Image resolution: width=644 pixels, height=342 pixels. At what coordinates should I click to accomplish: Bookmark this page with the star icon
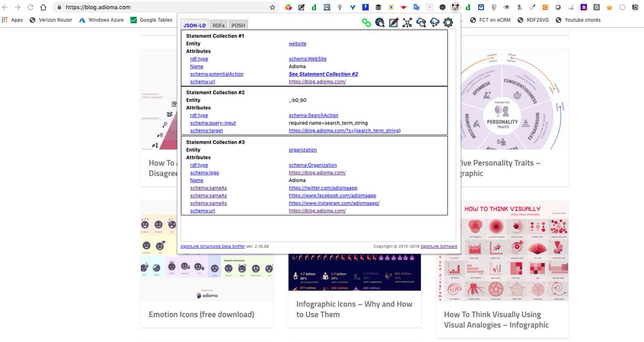(x=273, y=8)
